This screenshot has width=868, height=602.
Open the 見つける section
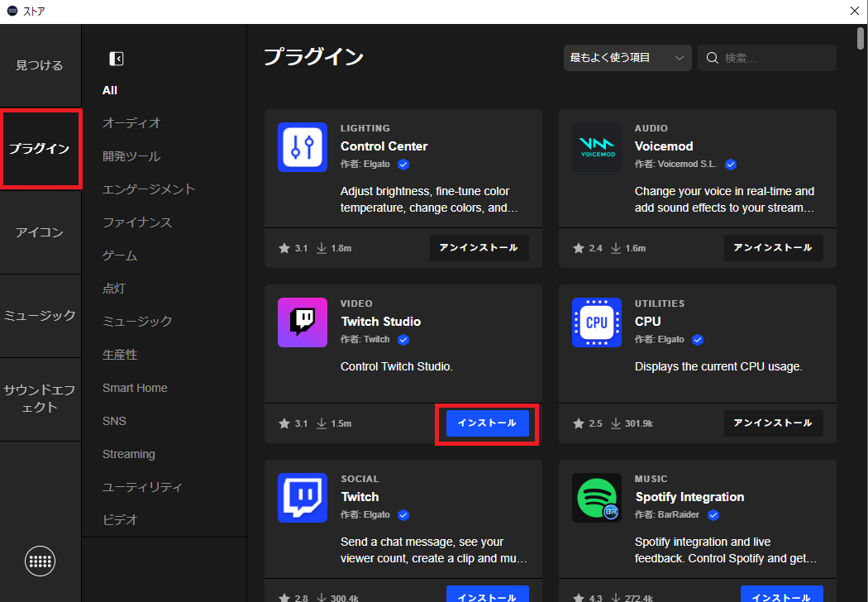(39, 64)
